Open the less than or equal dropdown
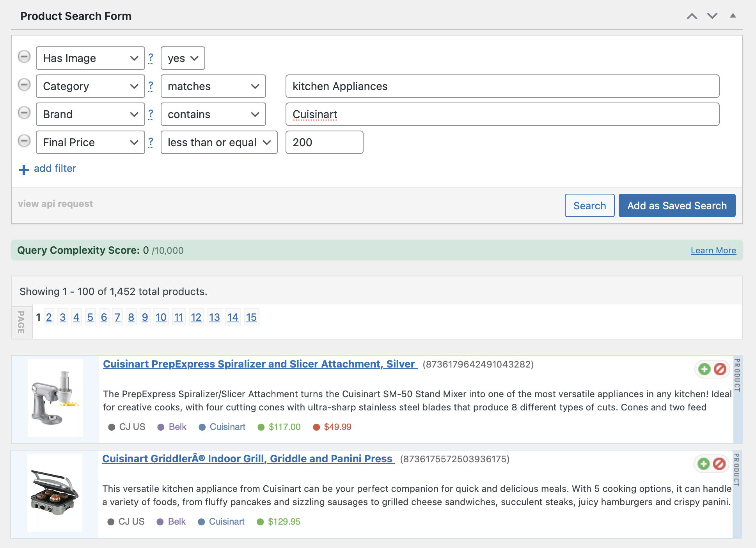 click(x=219, y=142)
